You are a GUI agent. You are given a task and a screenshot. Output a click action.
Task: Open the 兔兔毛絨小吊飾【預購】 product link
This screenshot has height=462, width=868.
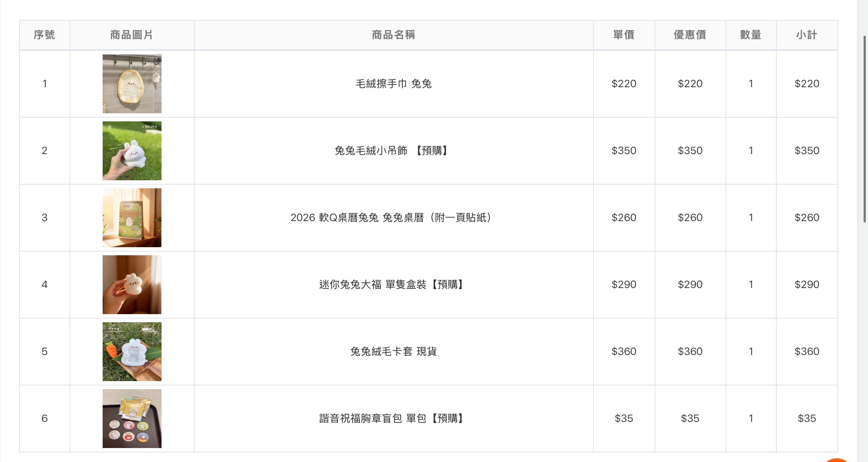[x=391, y=151]
